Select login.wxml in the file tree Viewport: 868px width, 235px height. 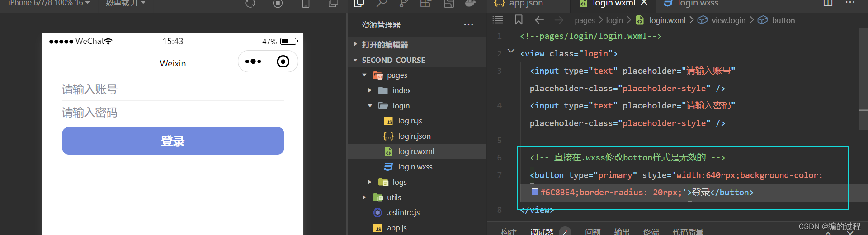click(x=417, y=151)
